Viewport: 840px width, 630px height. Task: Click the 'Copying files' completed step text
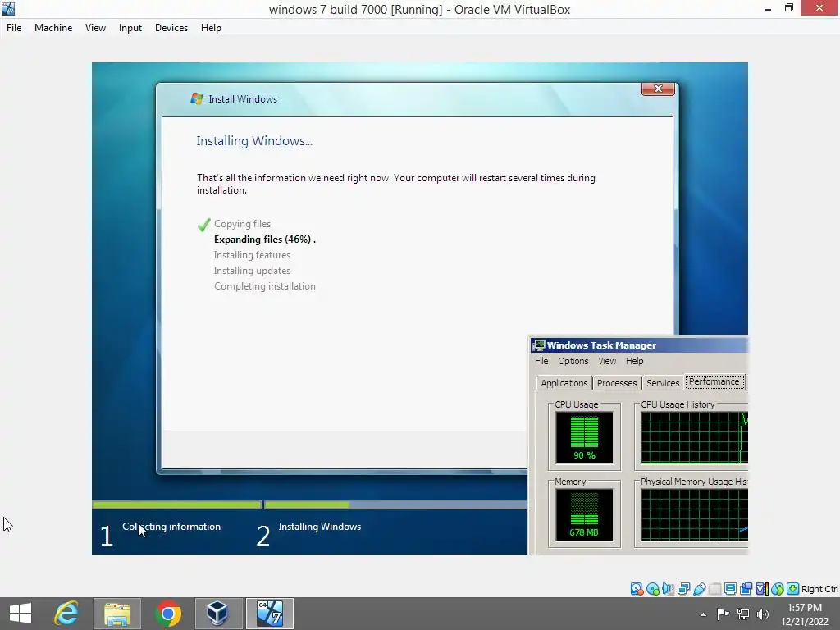[x=242, y=224]
